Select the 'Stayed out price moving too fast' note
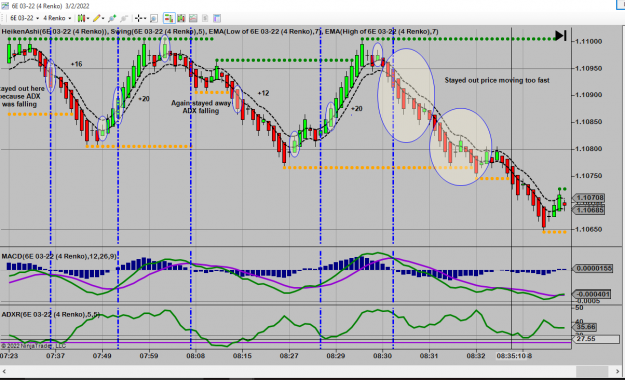The height and width of the screenshot is (380, 625). 497,80
